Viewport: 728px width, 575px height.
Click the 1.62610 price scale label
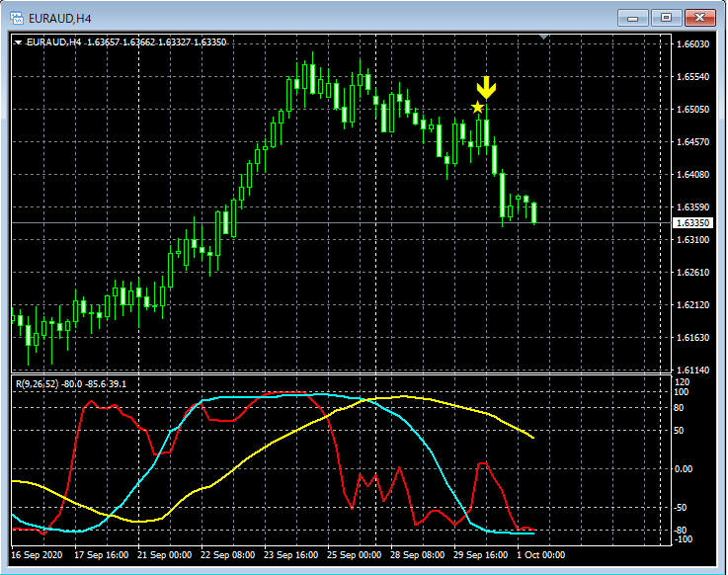[692, 272]
